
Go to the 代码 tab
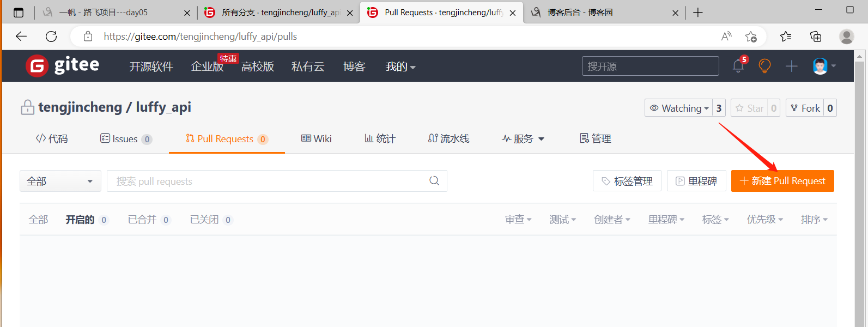pyautogui.click(x=52, y=139)
